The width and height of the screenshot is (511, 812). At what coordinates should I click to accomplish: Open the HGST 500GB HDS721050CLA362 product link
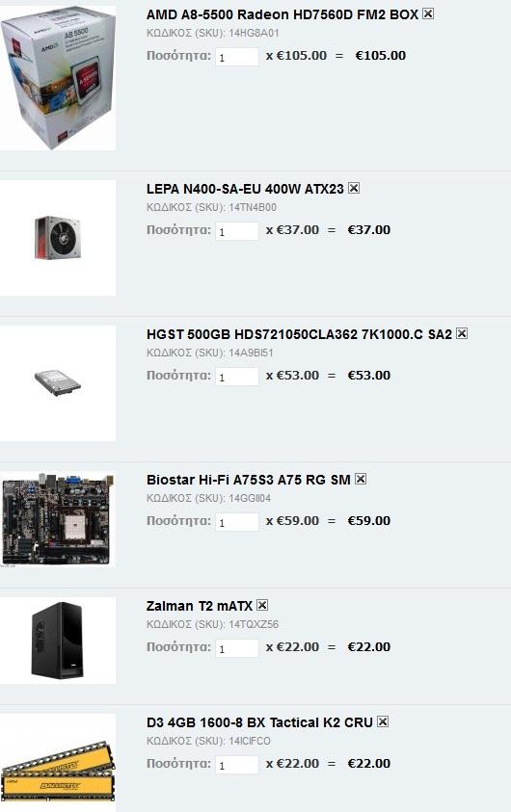pyautogui.click(x=299, y=334)
